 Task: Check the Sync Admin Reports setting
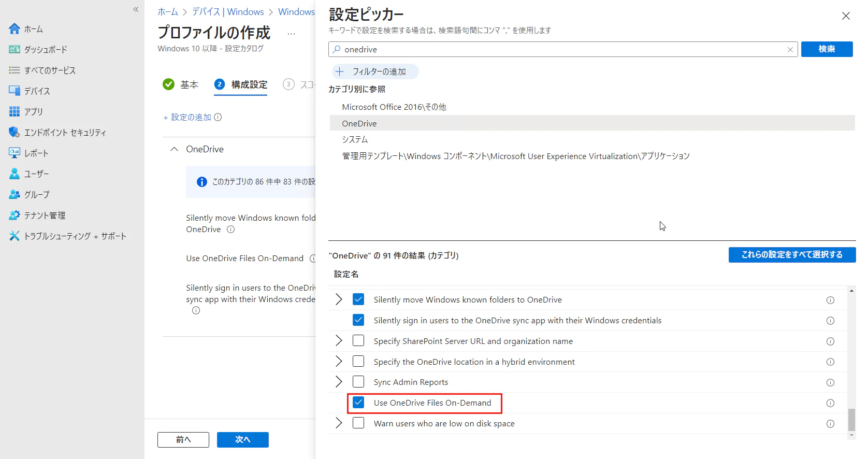(x=358, y=382)
